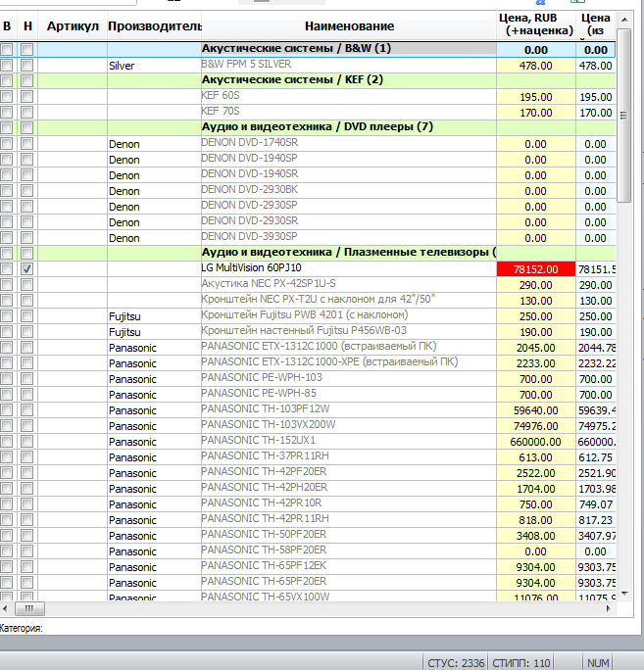Click the СТИПП: 110 status bar entry
Screen dimensions: 644x670
[x=520, y=663]
